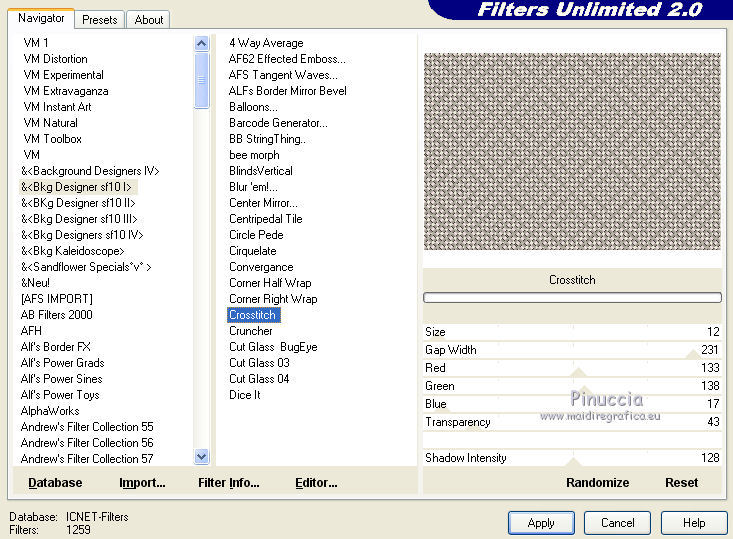Select &<Sandflower Specials°v° > category

click(86, 267)
